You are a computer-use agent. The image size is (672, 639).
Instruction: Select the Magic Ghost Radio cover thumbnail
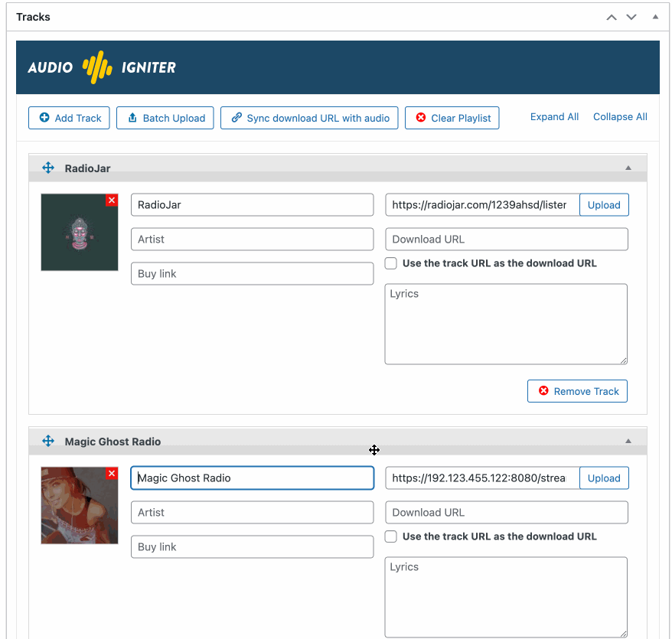coord(80,505)
